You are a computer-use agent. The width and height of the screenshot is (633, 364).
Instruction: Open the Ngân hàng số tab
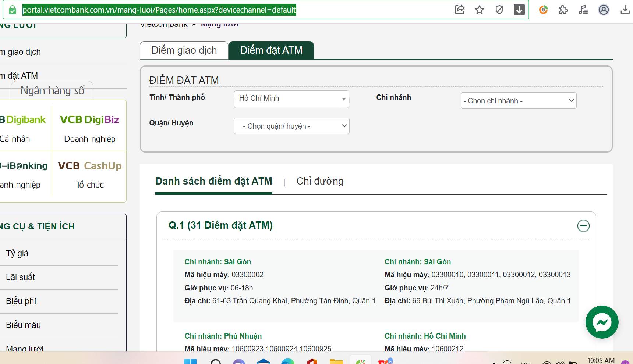point(52,90)
